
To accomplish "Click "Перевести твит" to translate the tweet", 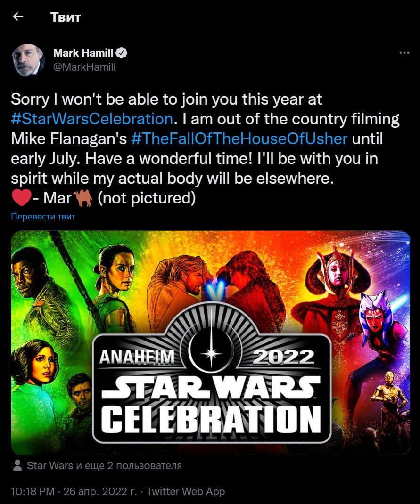I will tap(43, 216).
